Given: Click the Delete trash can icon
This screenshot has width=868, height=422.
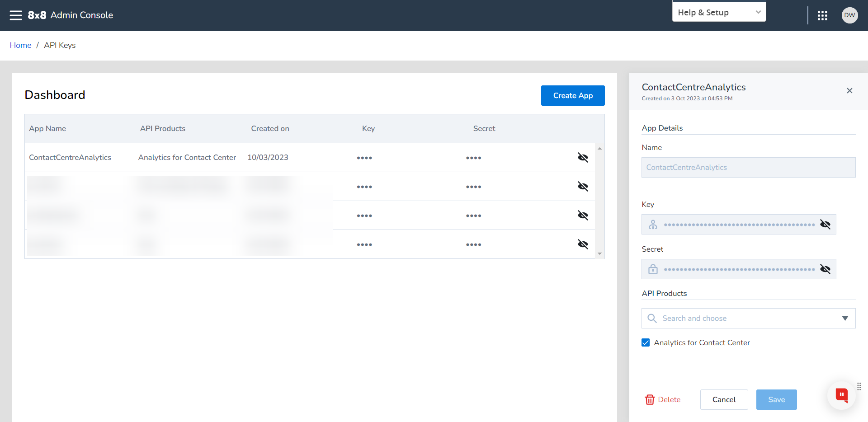Looking at the screenshot, I should point(650,399).
